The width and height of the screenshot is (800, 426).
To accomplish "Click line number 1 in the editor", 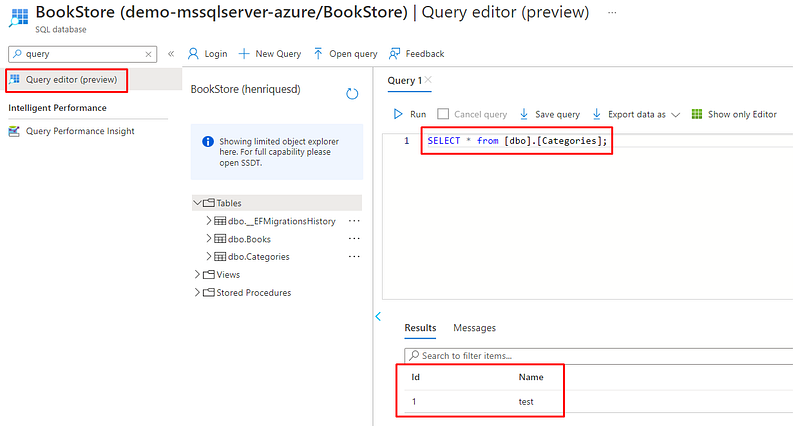I will point(407,141).
